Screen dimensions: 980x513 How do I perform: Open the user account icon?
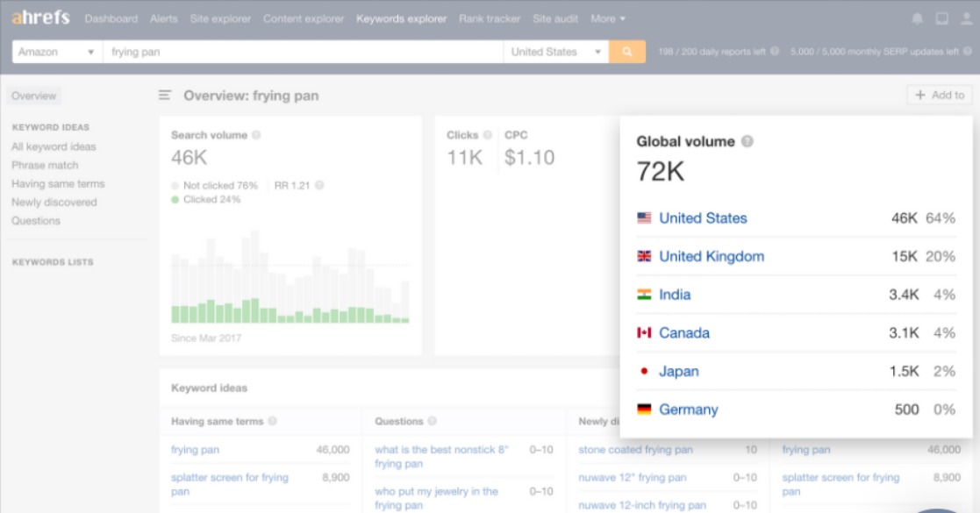(966, 18)
